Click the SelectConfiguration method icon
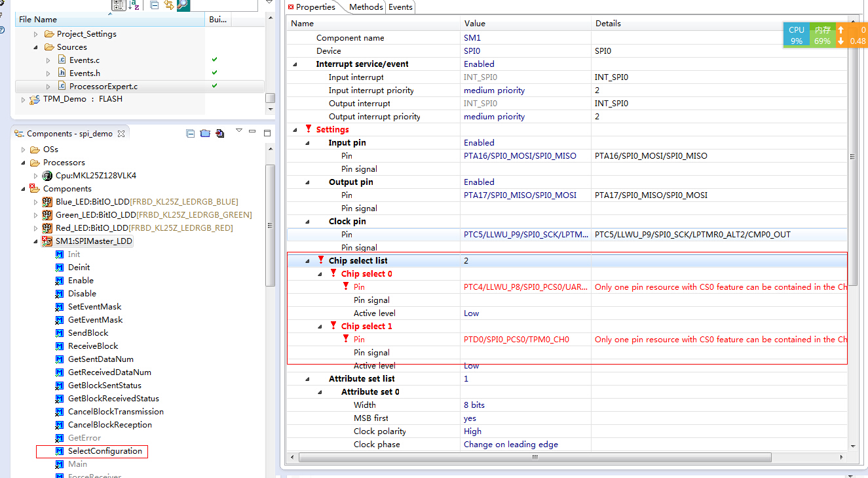The height and width of the screenshot is (478, 868). pyautogui.click(x=60, y=451)
